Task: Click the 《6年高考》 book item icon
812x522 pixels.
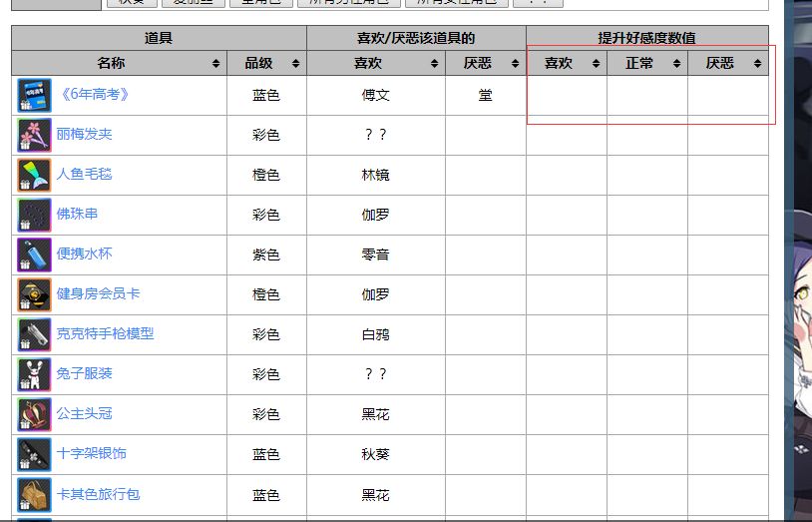Action: [34, 96]
